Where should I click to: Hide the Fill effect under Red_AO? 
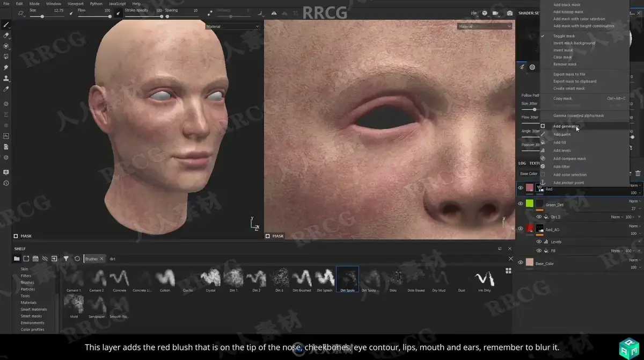(x=539, y=251)
